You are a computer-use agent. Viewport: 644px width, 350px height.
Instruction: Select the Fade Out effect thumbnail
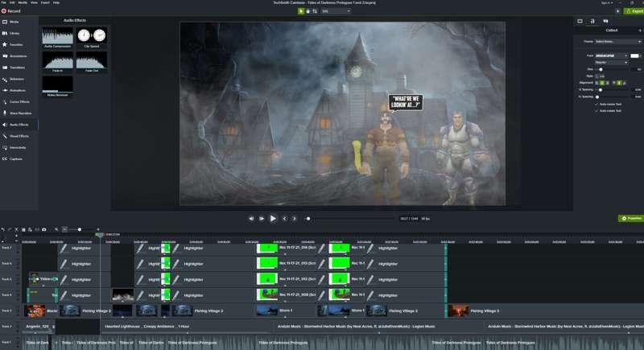click(x=92, y=62)
